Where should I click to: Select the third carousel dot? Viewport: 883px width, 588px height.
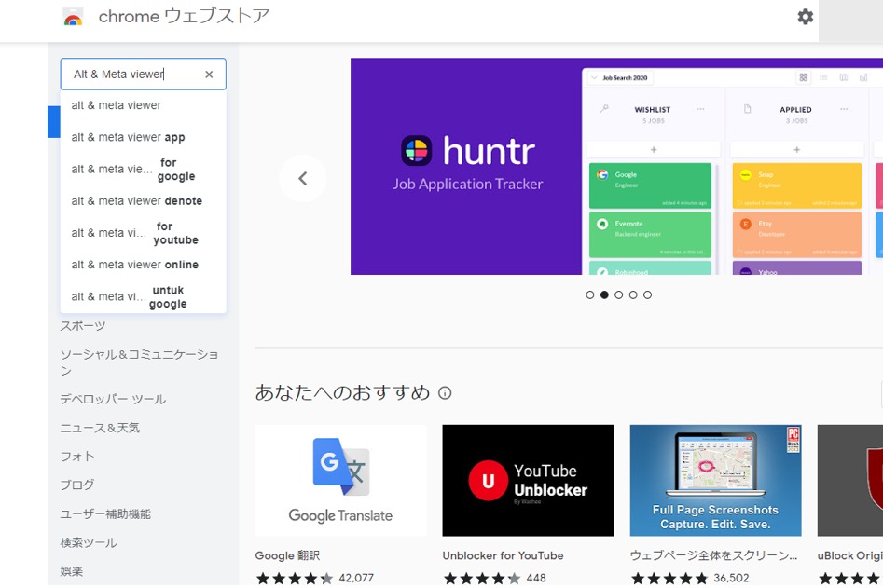point(618,294)
